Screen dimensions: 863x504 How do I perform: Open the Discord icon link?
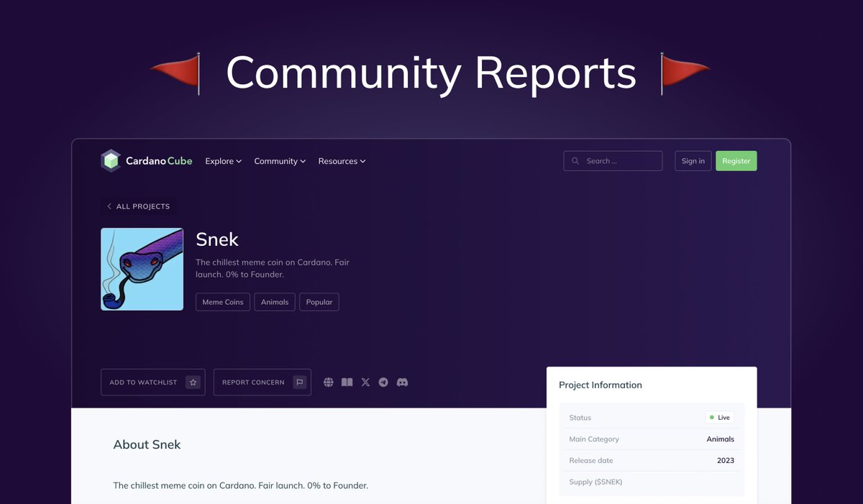pos(403,382)
